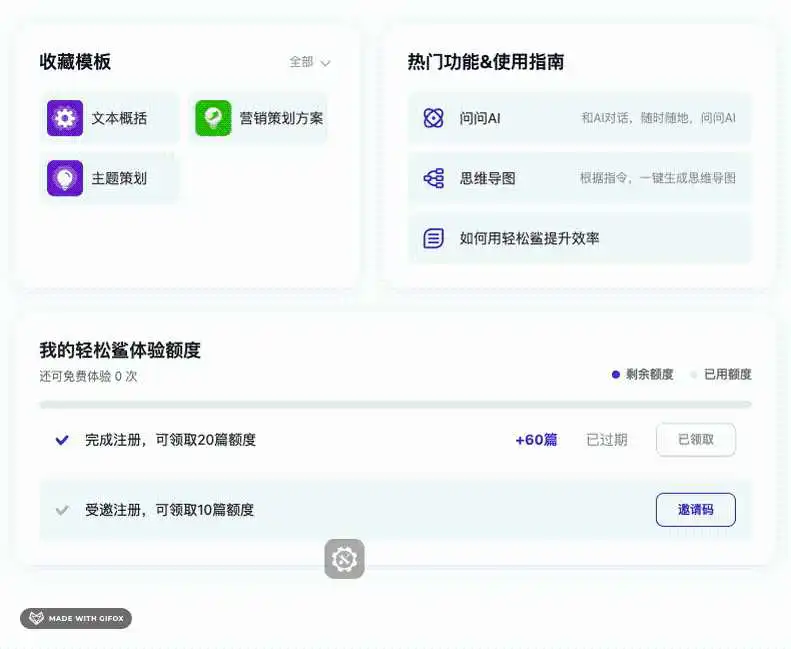
Task: Open the 主题策划 lightbulb icon
Action: tap(65, 178)
